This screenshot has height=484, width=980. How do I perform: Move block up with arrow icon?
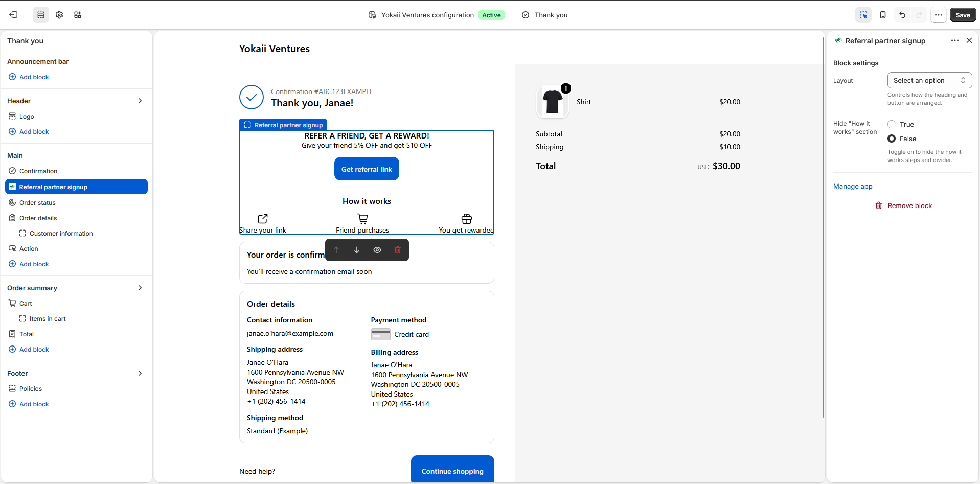(x=336, y=250)
